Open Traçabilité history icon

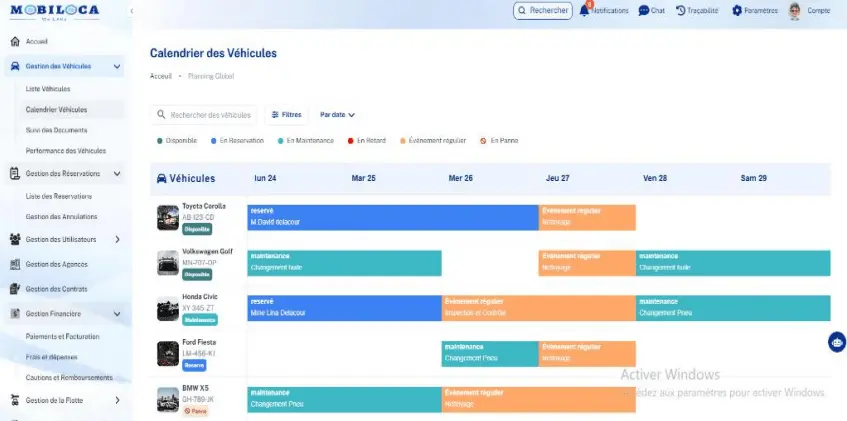[681, 11]
